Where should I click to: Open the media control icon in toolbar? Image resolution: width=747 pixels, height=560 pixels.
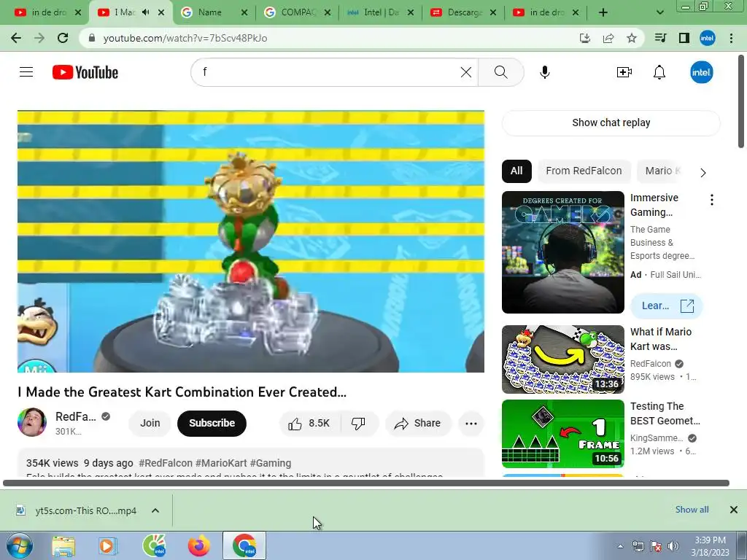pyautogui.click(x=660, y=38)
